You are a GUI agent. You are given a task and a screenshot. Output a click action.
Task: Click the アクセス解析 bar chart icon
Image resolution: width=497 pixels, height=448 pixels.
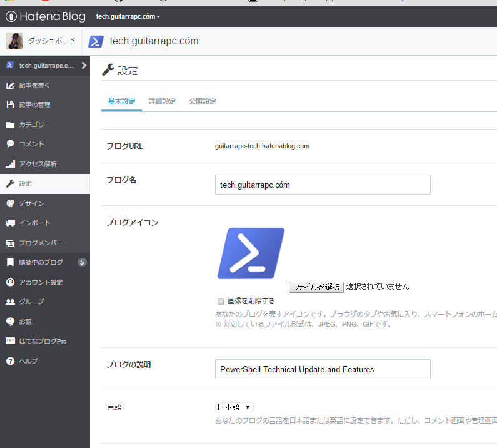tap(10, 164)
